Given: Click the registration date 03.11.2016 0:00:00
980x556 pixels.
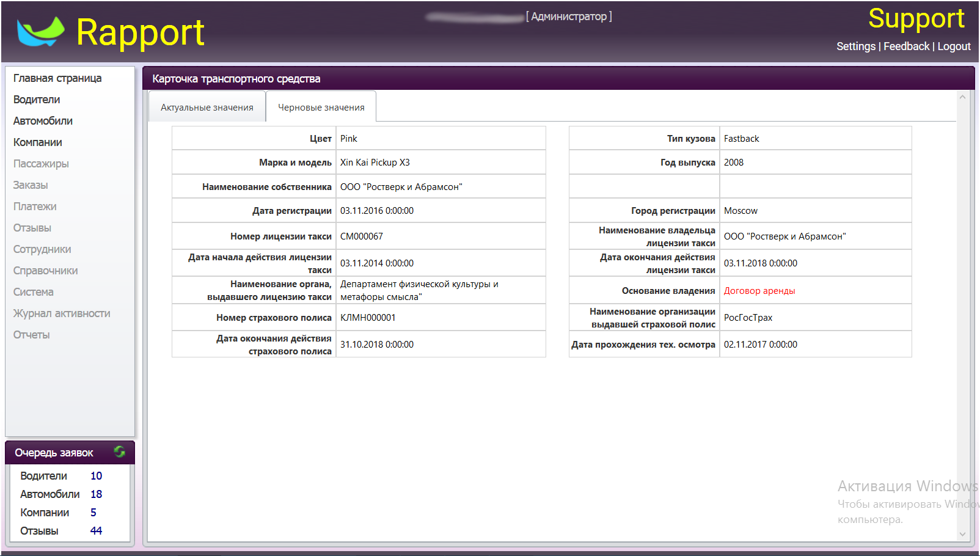Looking at the screenshot, I should click(x=377, y=211).
